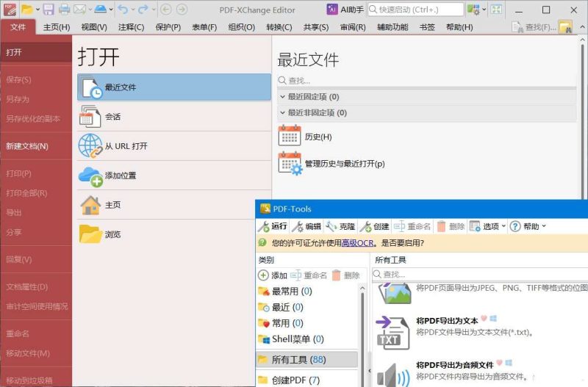Click 运行 in PDF-Tools toolbar

(273, 226)
